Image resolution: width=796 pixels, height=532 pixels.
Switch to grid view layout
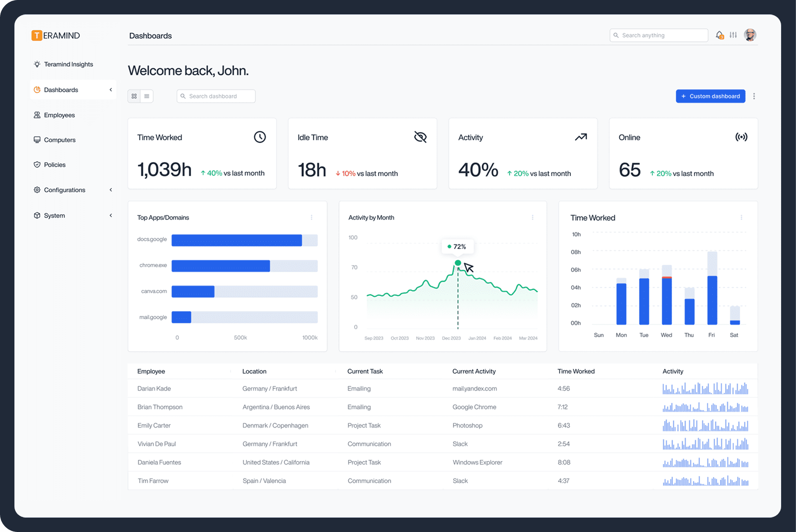[x=134, y=96]
